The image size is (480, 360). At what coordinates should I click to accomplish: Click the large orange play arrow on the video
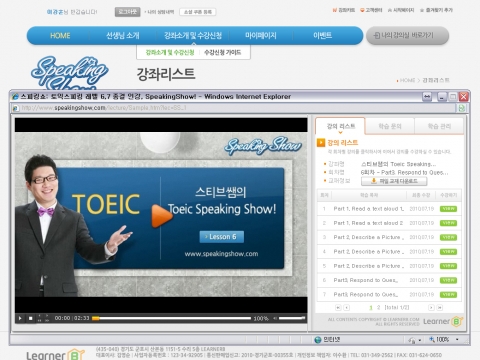pyautogui.click(x=161, y=216)
